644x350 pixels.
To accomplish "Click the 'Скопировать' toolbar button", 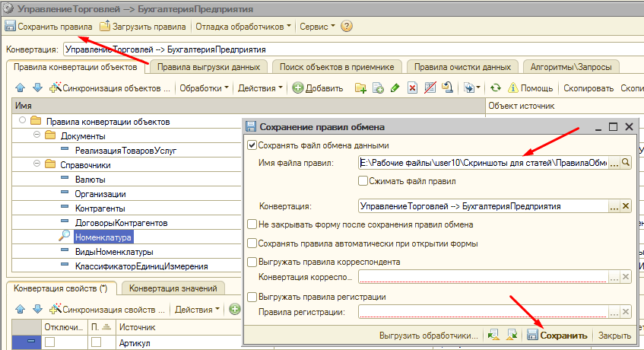I will 588,88.
